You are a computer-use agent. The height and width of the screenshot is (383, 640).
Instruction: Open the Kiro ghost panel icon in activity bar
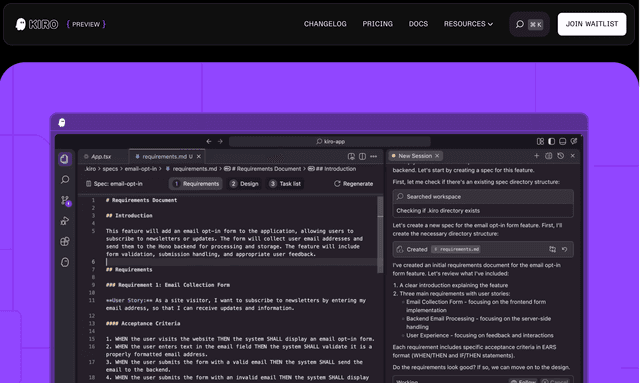[65, 262]
